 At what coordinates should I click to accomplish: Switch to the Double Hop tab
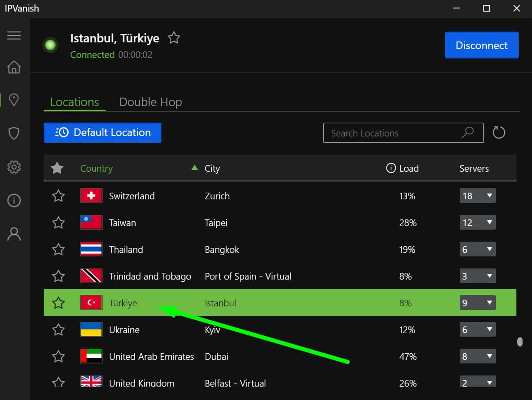coord(151,102)
